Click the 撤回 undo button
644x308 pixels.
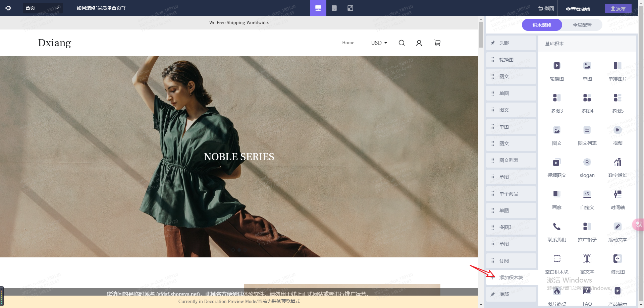click(546, 8)
